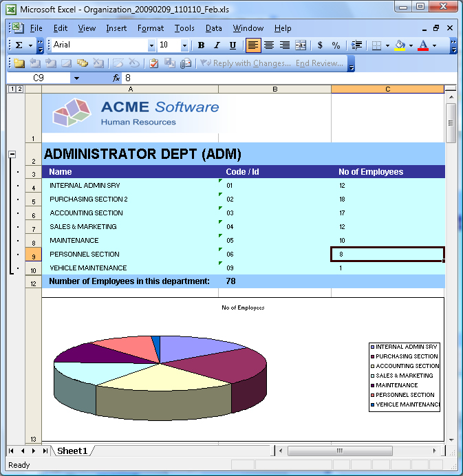Open the fill color dropdown arrow
Screen dimensions: 463x476
[411, 46]
